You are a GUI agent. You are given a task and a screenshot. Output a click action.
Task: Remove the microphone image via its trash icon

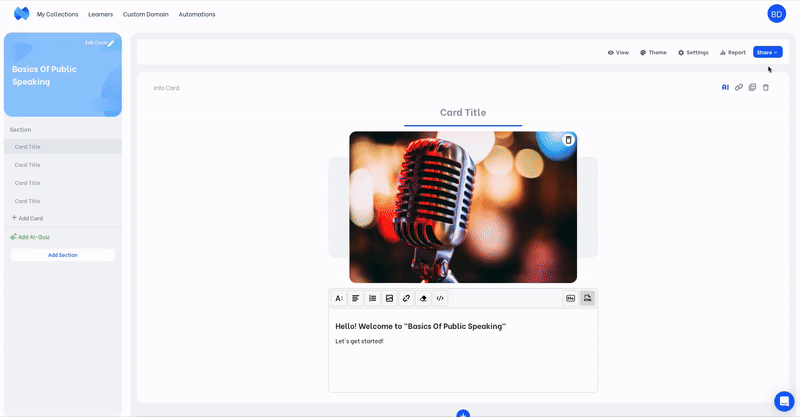pyautogui.click(x=568, y=140)
